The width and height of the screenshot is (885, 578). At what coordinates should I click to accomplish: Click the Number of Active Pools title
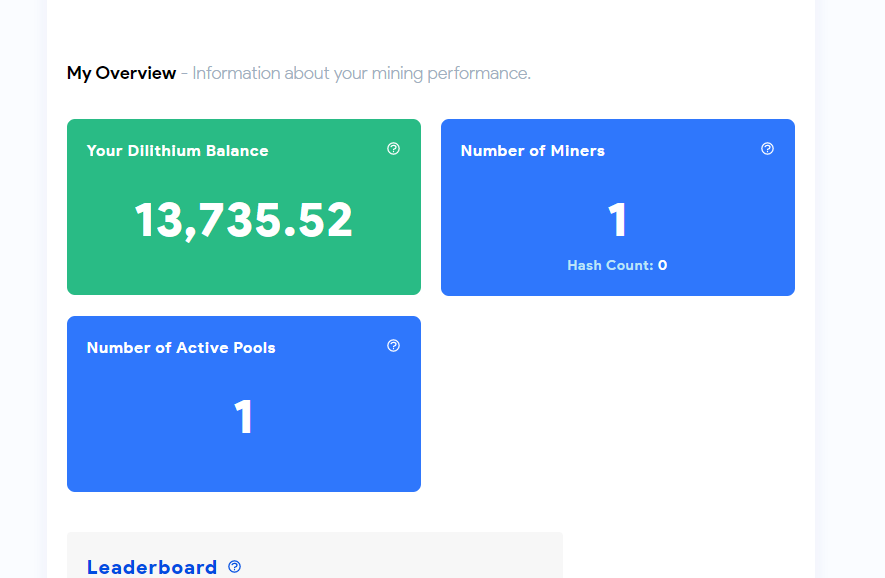(x=181, y=348)
